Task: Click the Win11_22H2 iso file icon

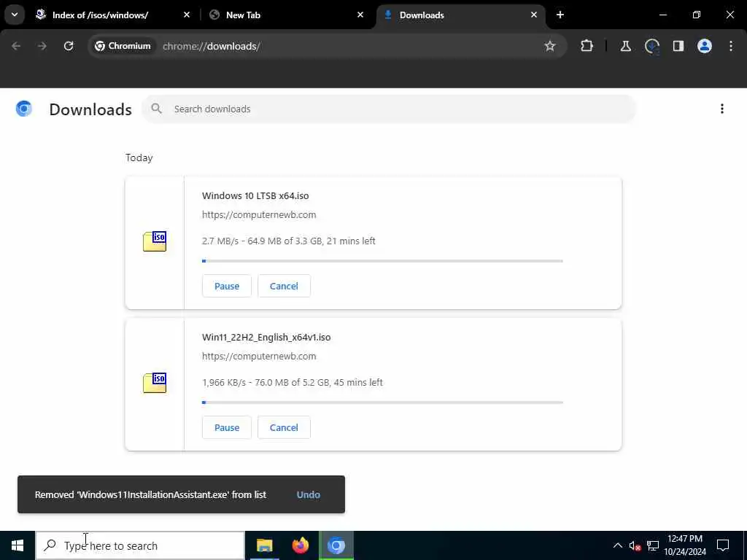Action: 155,383
